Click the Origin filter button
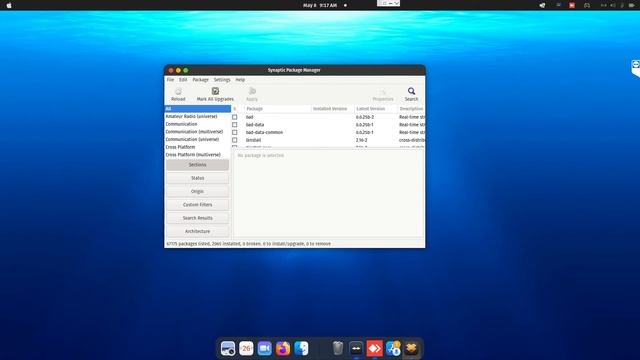The width and height of the screenshot is (640, 360). click(198, 191)
